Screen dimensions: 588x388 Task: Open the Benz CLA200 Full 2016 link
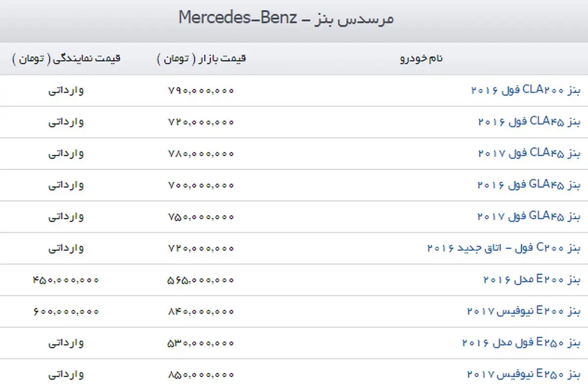coord(525,90)
